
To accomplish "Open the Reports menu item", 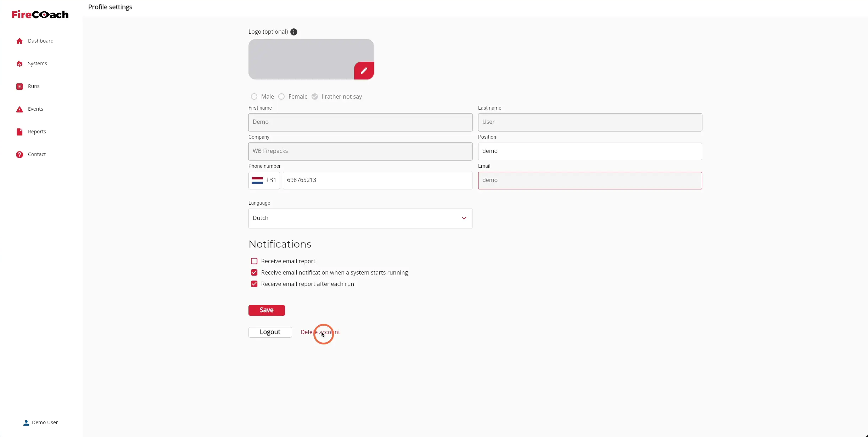I will point(37,132).
